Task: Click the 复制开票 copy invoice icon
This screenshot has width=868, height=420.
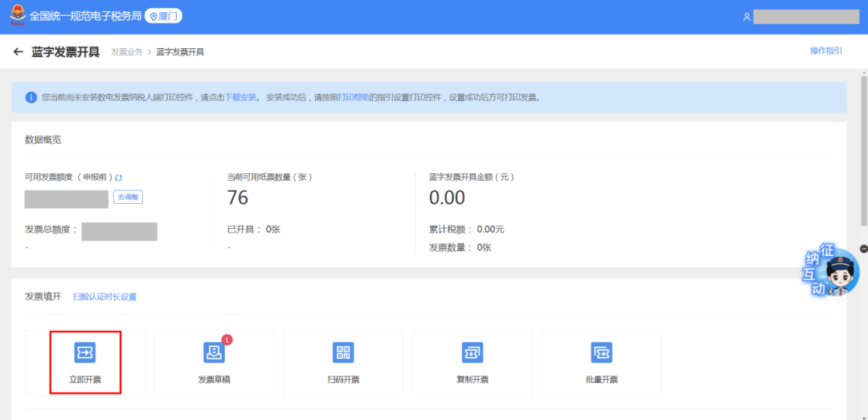Action: (472, 353)
